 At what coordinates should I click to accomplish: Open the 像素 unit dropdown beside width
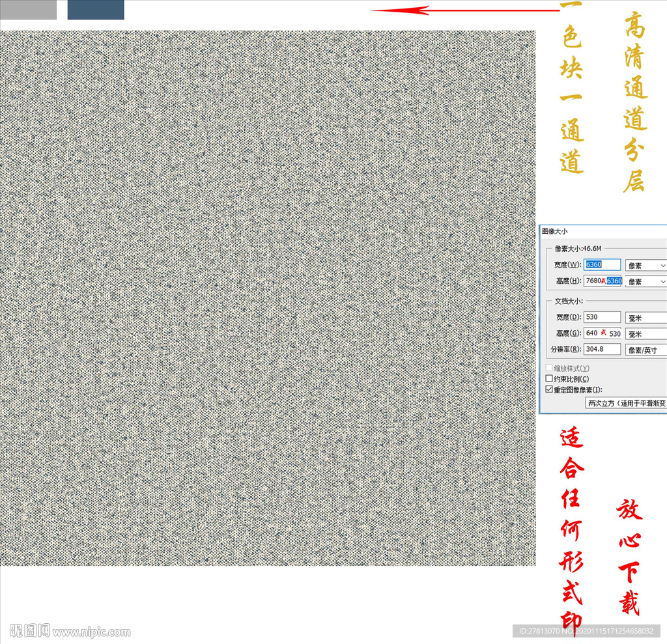[x=646, y=266]
